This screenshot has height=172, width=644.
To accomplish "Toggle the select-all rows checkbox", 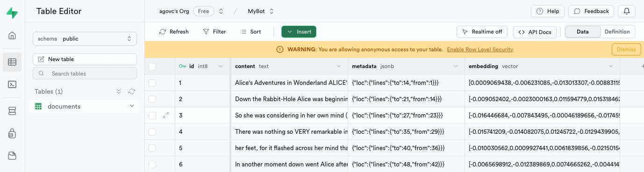I will click(x=152, y=67).
